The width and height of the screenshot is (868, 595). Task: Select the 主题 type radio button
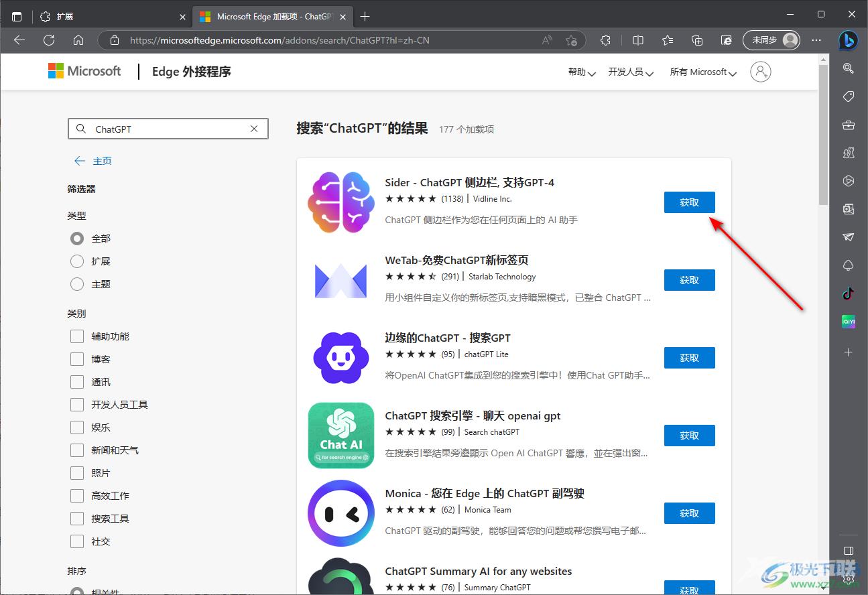click(77, 284)
